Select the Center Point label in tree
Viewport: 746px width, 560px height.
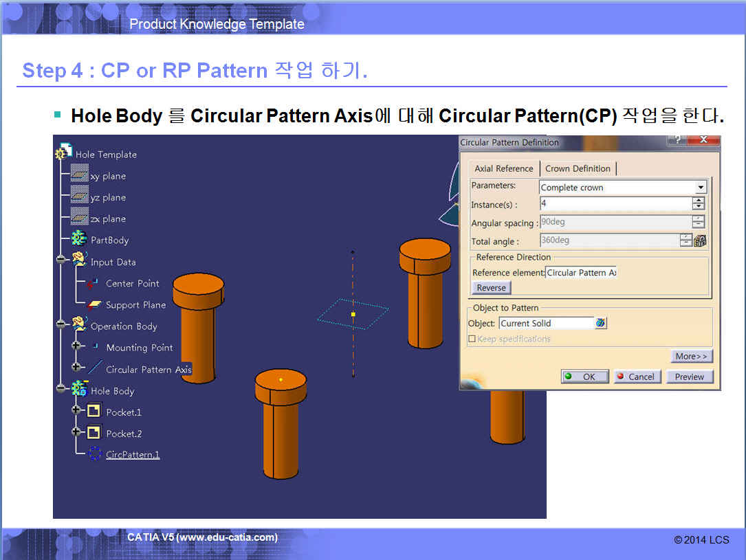pyautogui.click(x=132, y=283)
